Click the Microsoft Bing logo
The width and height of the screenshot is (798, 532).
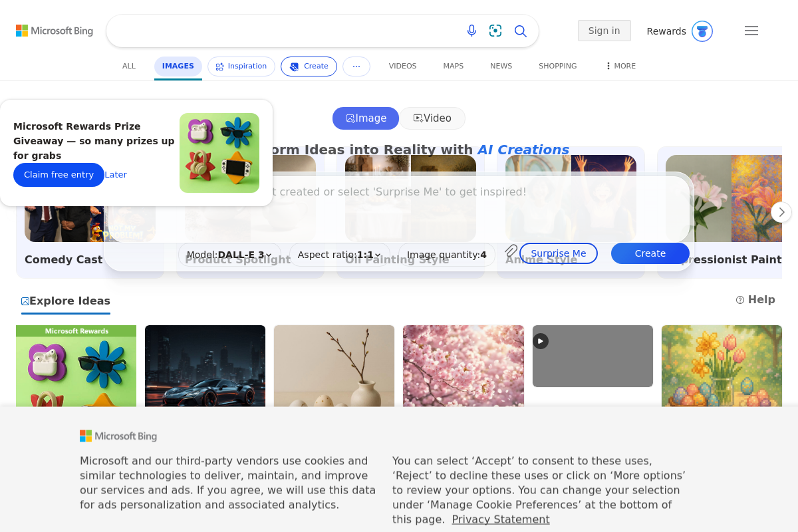click(x=55, y=31)
